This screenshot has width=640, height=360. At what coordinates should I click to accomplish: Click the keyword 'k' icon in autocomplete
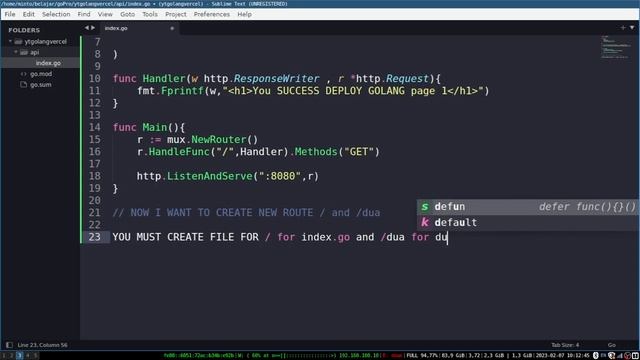(x=425, y=222)
